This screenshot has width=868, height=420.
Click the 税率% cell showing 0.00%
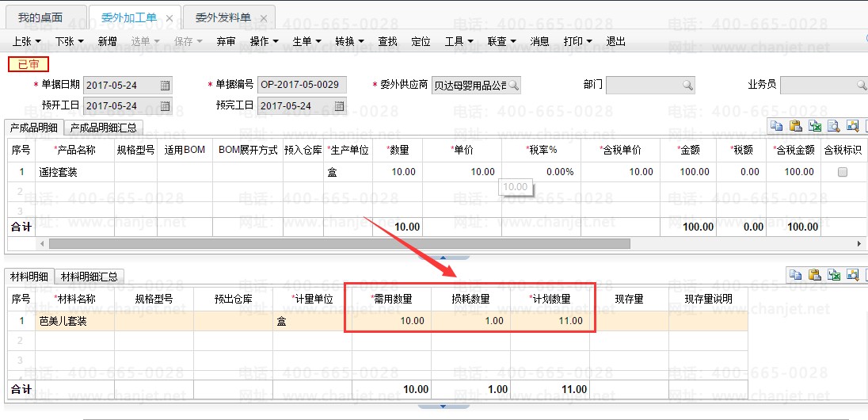[x=541, y=172]
